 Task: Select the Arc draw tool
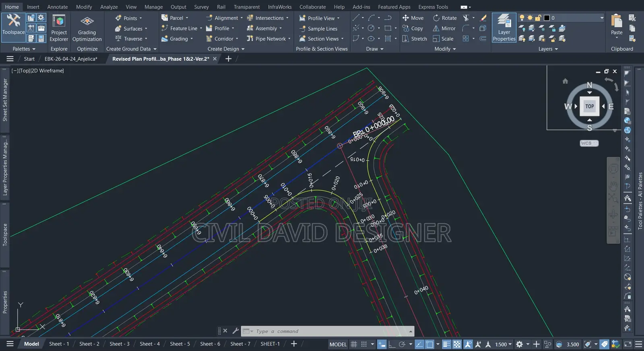(x=372, y=18)
